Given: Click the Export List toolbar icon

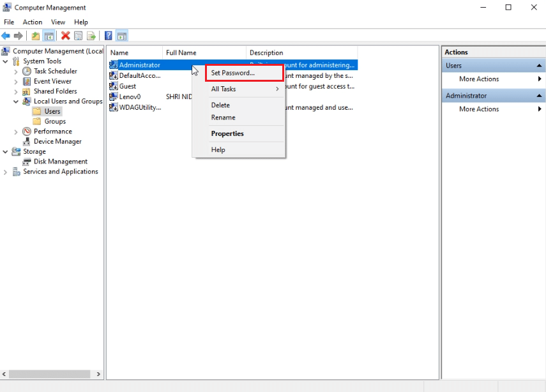Looking at the screenshot, I should tap(91, 36).
